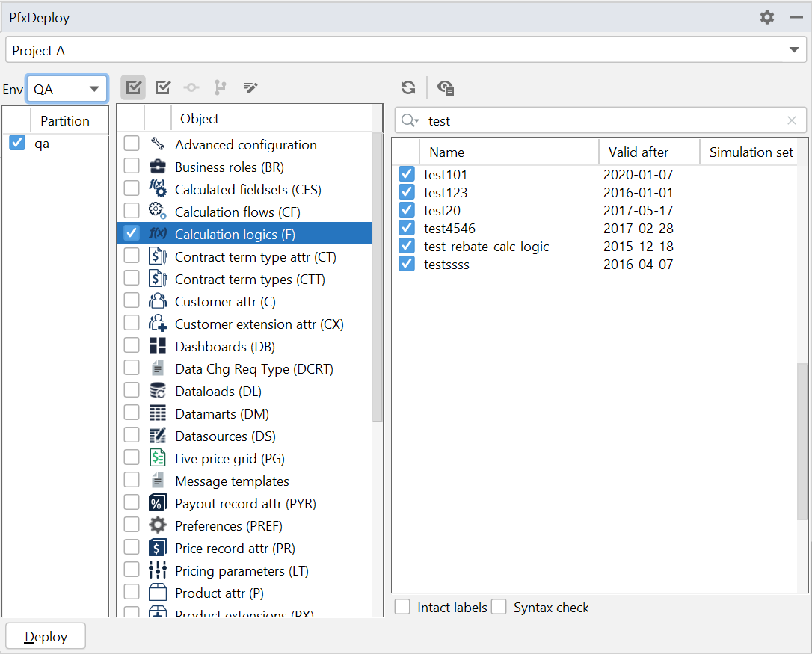Click the refresh icon above the search field
Image resolution: width=812 pixels, height=654 pixels.
coord(408,87)
